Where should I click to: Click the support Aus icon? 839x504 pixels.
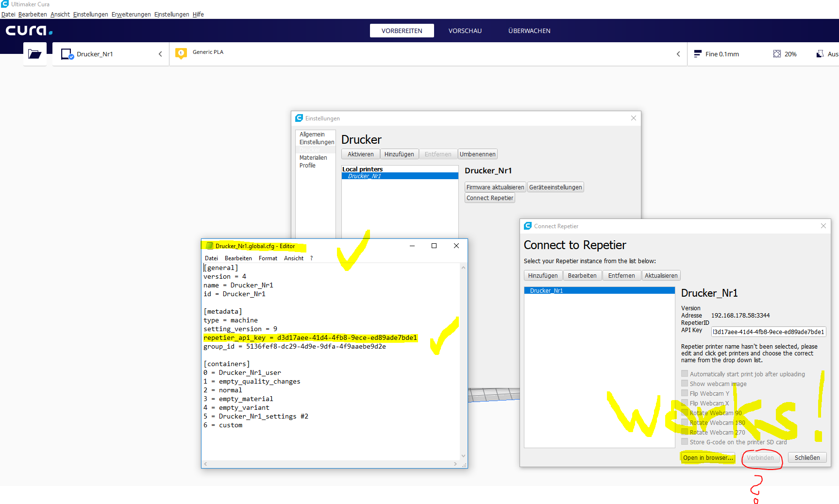click(x=820, y=54)
